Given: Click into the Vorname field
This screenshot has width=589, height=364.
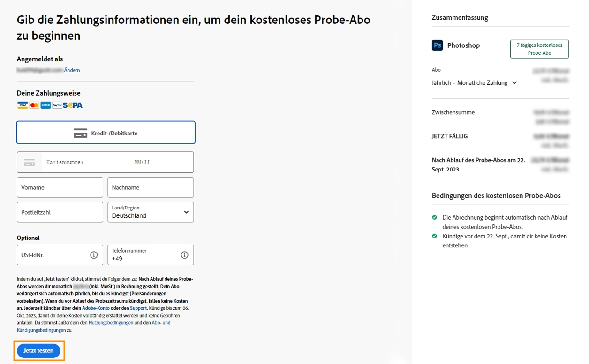Looking at the screenshot, I should point(60,187).
